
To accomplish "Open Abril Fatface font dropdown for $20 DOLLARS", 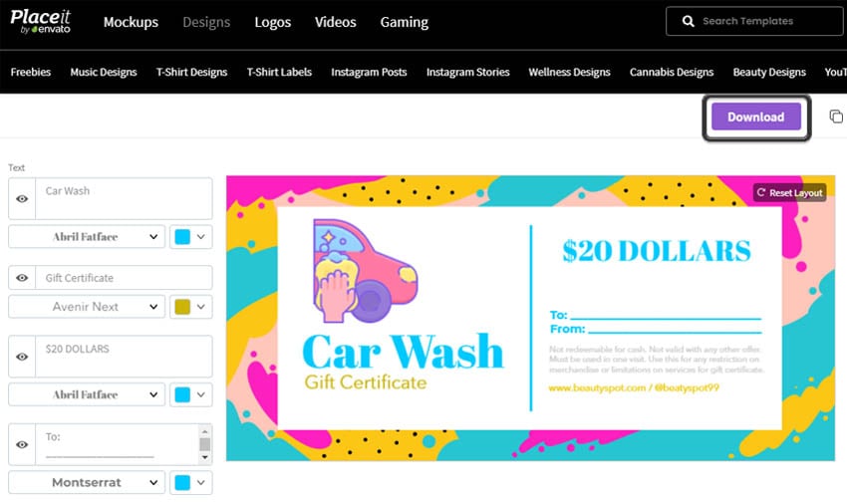I will 87,394.
